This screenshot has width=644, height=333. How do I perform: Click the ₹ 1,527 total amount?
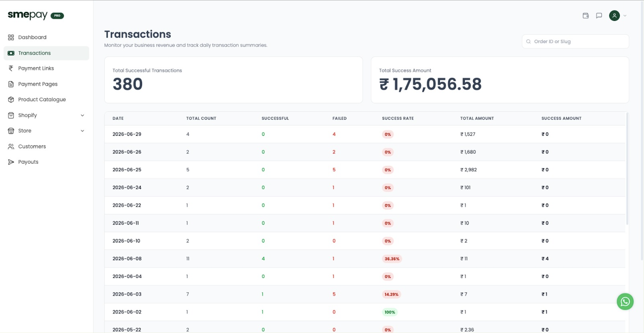(468, 134)
